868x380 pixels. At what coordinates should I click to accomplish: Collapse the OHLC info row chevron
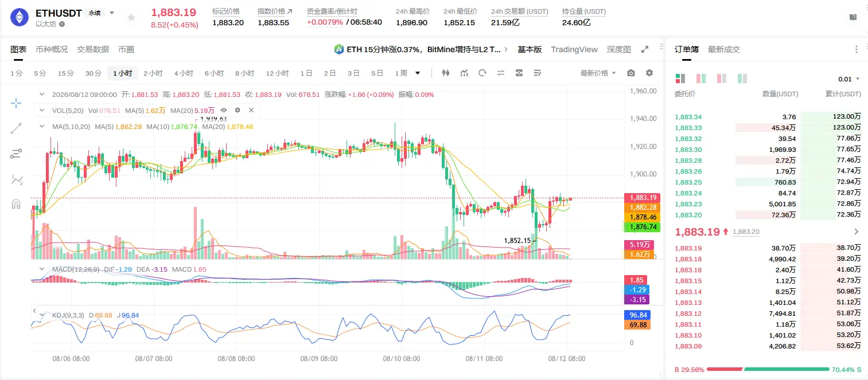[x=41, y=95]
